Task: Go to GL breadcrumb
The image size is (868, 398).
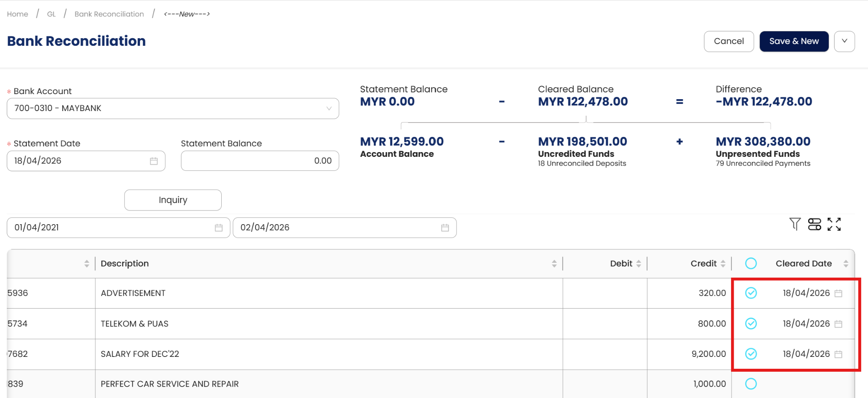Action: click(51, 14)
